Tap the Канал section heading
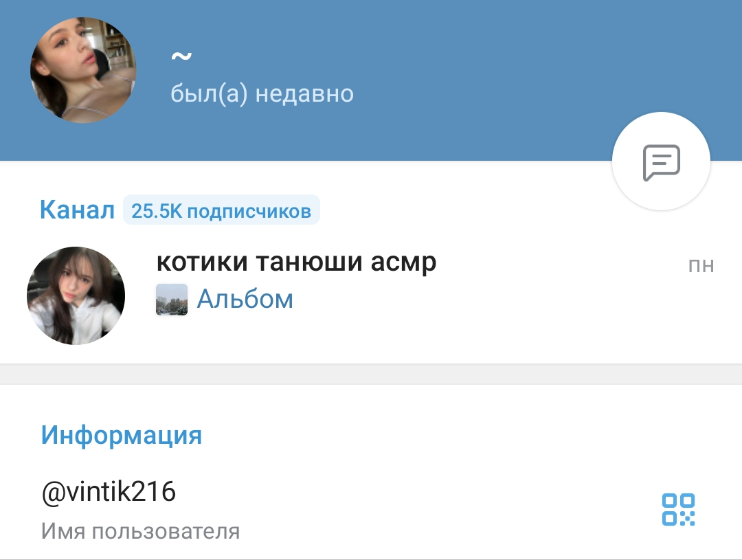The height and width of the screenshot is (560, 742). pos(77,210)
